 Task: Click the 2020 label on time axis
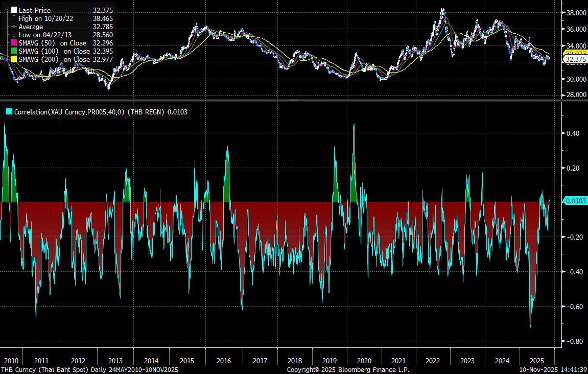(x=361, y=360)
